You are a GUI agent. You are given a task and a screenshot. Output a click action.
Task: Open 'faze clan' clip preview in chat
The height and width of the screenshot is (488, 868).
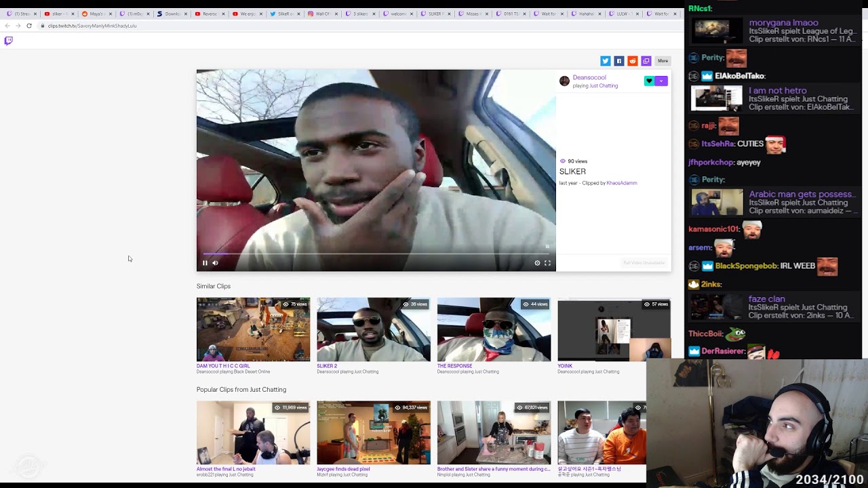717,307
